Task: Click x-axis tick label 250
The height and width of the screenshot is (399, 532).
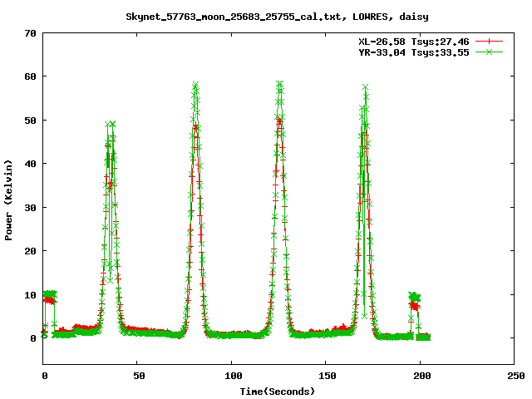Action: pyautogui.click(x=516, y=376)
